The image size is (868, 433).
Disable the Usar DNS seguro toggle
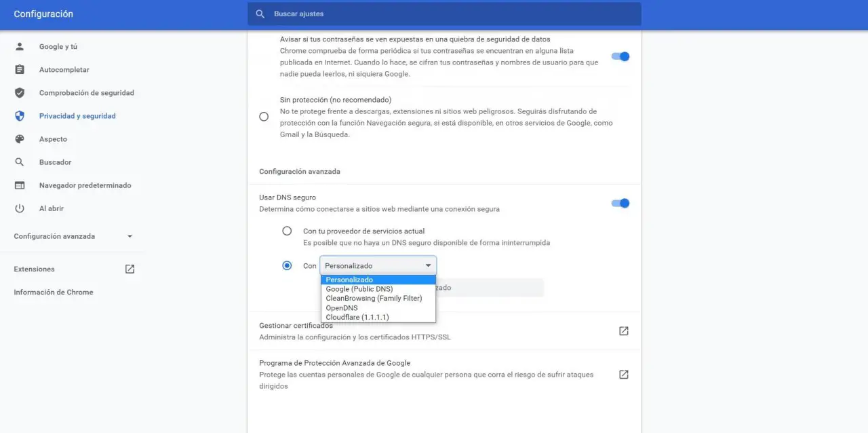[620, 203]
